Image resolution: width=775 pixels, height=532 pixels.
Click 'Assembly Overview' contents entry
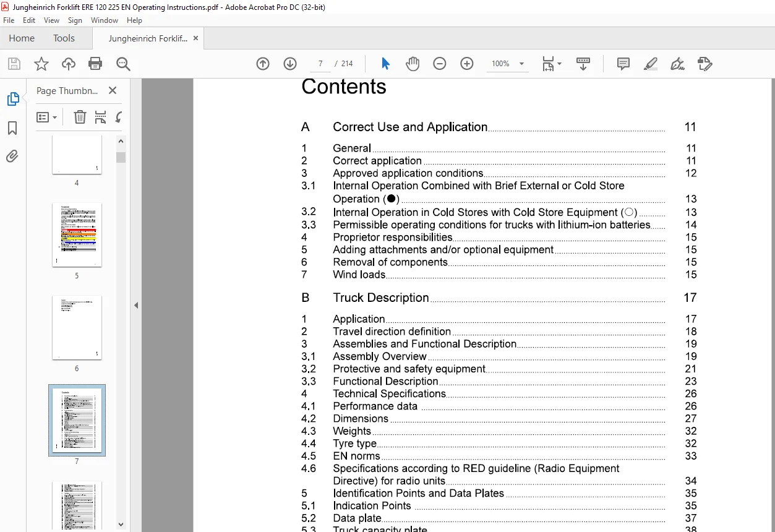(x=380, y=356)
